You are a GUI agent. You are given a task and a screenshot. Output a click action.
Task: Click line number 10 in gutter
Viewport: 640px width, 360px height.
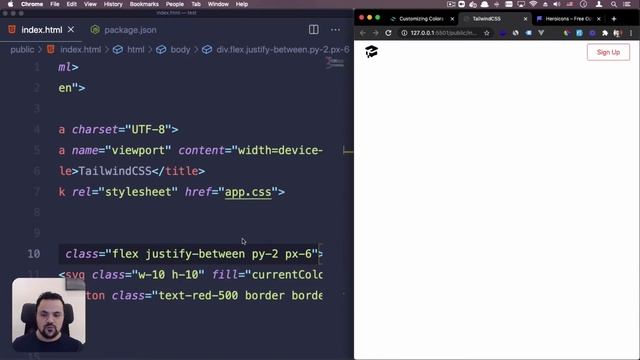[x=33, y=254]
